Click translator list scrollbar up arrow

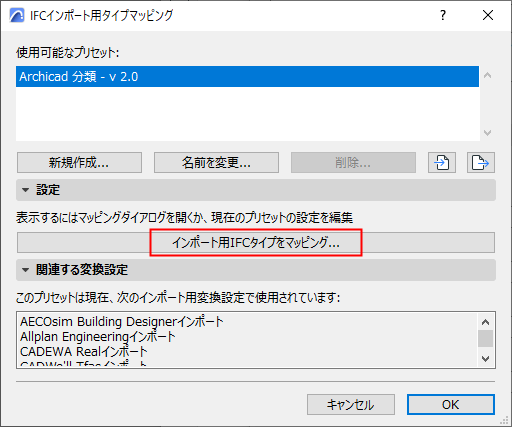pyautogui.click(x=486, y=322)
